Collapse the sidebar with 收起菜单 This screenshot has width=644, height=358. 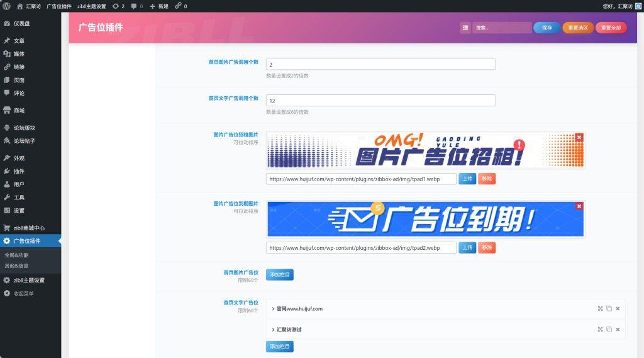30,293
